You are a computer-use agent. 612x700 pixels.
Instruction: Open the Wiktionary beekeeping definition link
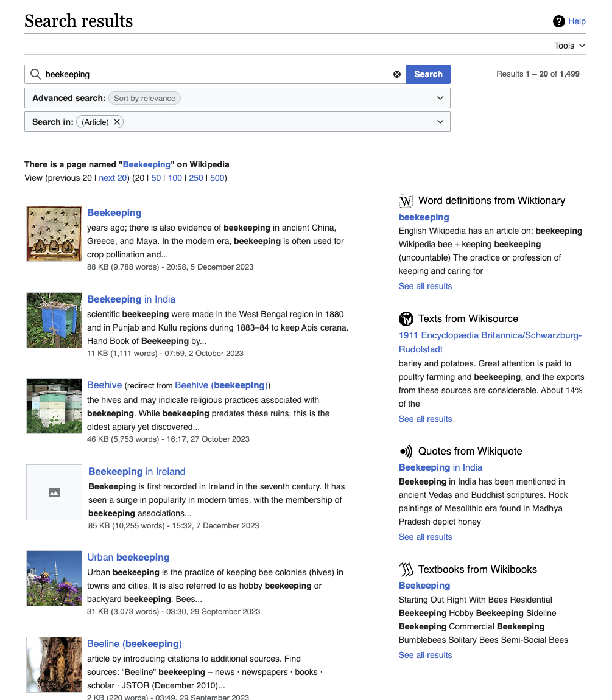[423, 217]
